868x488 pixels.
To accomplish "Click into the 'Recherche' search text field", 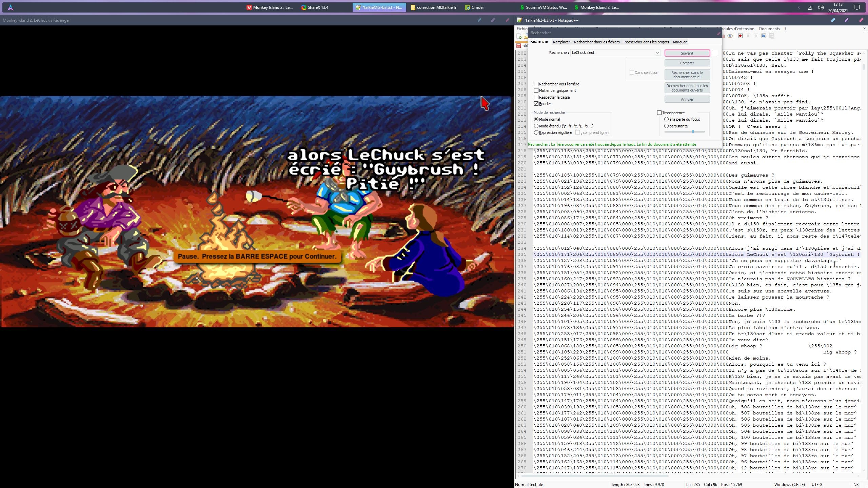I will pyautogui.click(x=613, y=53).
